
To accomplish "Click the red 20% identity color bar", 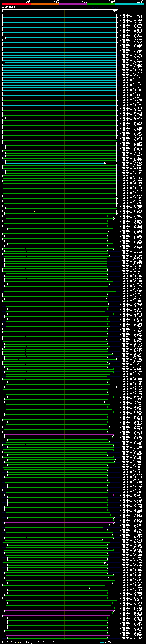I will (x=16, y=4).
